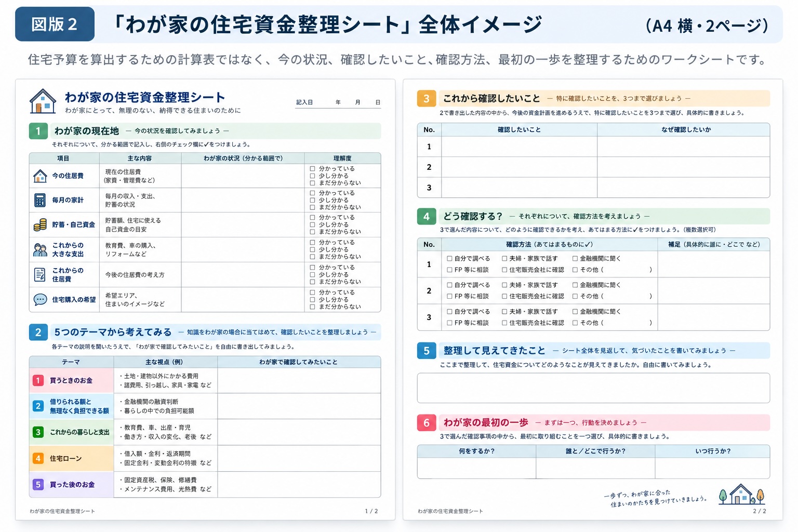
Task: Click the house icon in 今の住居費 row
Action: point(40,176)
